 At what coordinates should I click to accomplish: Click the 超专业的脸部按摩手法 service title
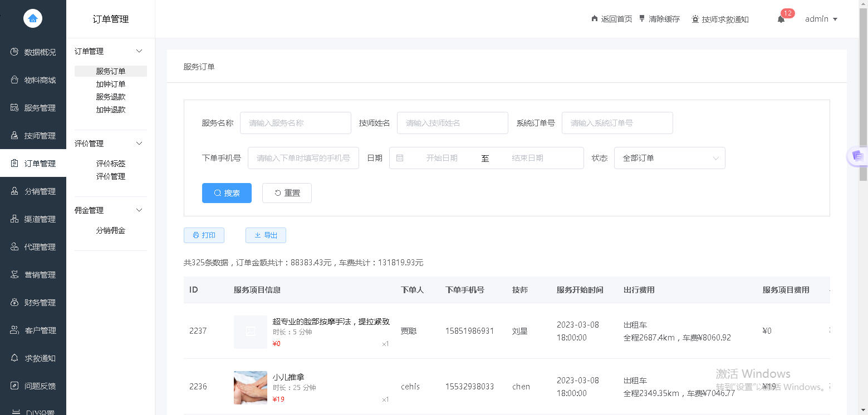(331, 322)
